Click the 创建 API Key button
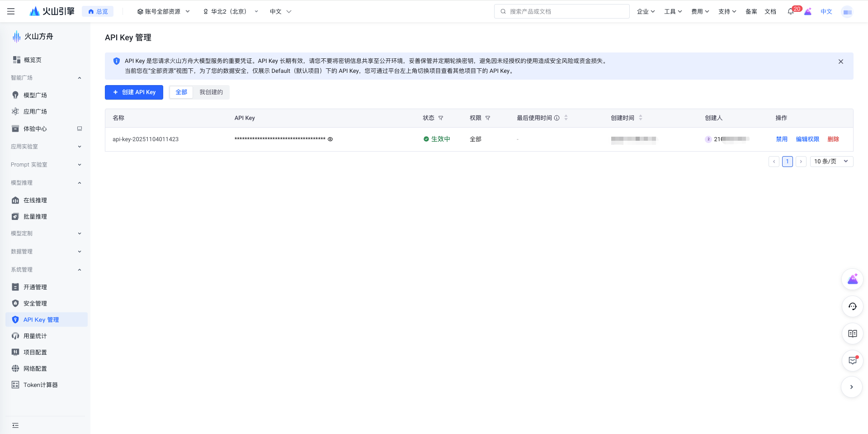 (134, 92)
